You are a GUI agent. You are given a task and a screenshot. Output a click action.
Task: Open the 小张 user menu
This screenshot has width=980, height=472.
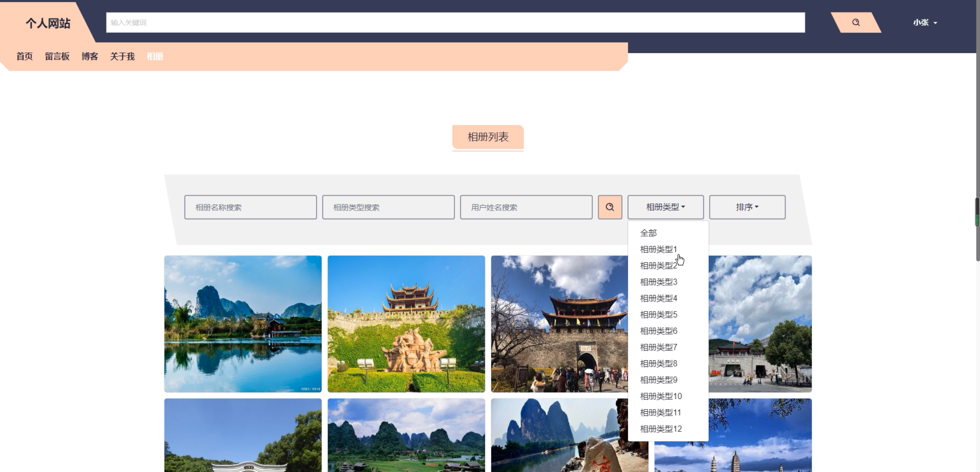[x=925, y=22]
